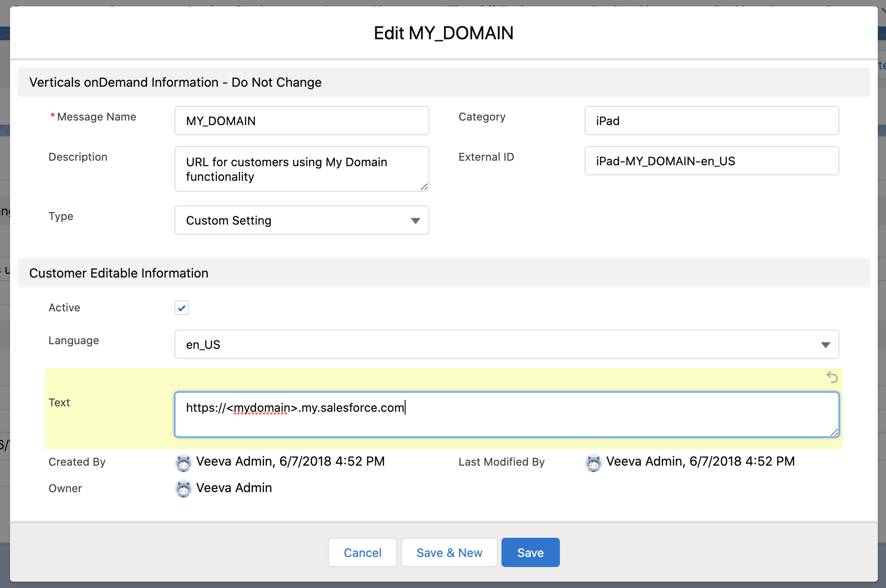
Task: Expand the Language en_US dropdown
Action: coord(506,345)
